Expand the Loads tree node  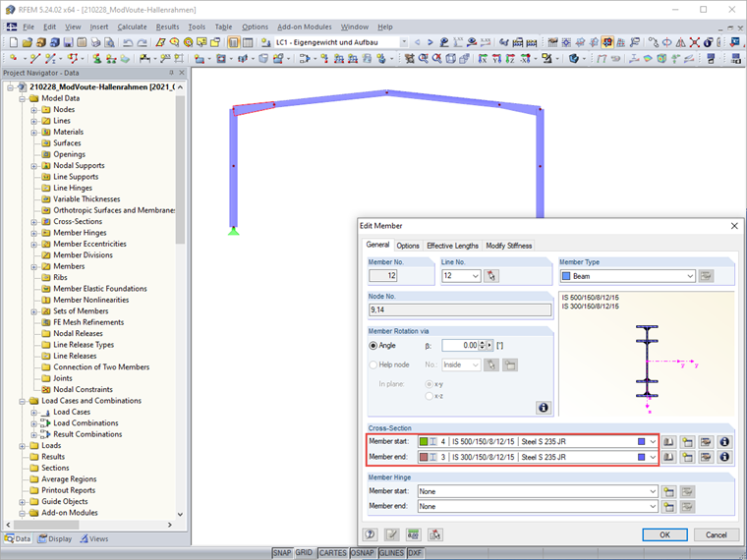coord(22,446)
